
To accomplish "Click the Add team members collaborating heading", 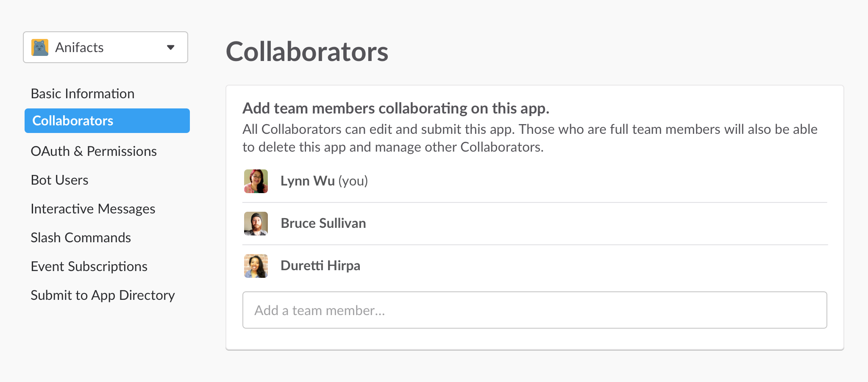I will pos(396,108).
